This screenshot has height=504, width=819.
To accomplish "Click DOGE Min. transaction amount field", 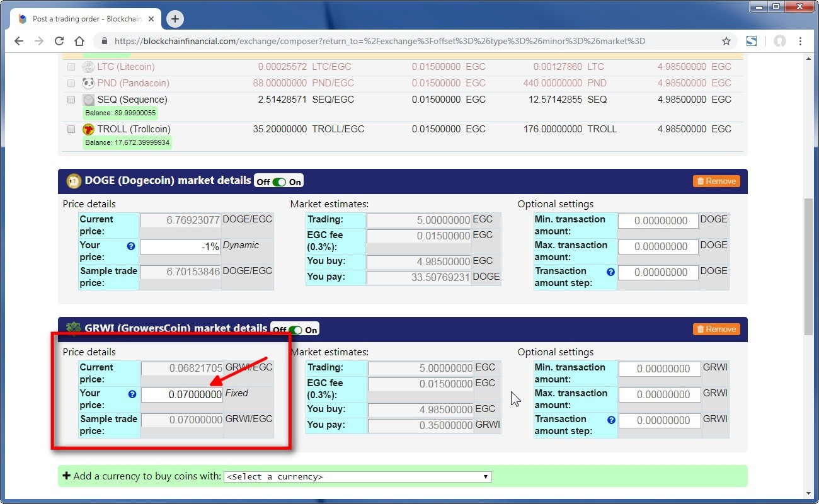I will [x=658, y=221].
